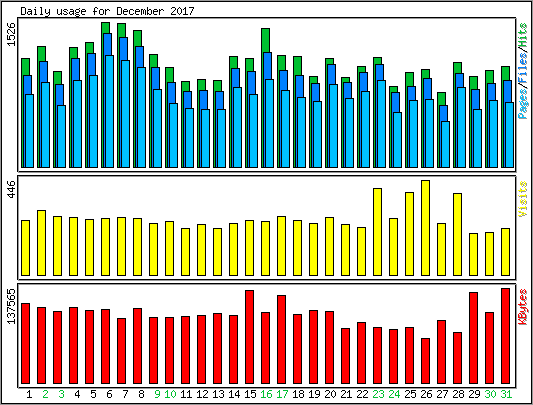The height and width of the screenshot is (405, 533).
Task: Select green day label "30"
Action: click(x=490, y=394)
